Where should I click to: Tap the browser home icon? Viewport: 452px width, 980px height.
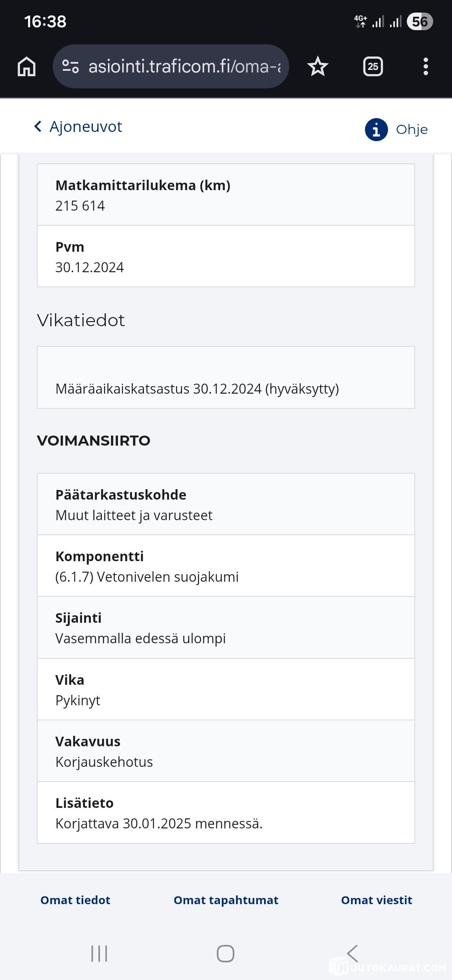pyautogui.click(x=27, y=67)
